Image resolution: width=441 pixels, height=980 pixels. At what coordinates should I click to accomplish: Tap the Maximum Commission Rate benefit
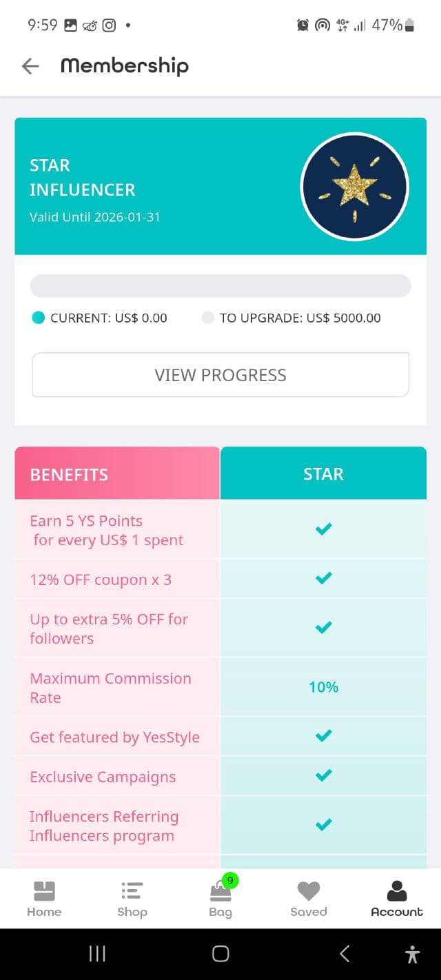pos(110,688)
